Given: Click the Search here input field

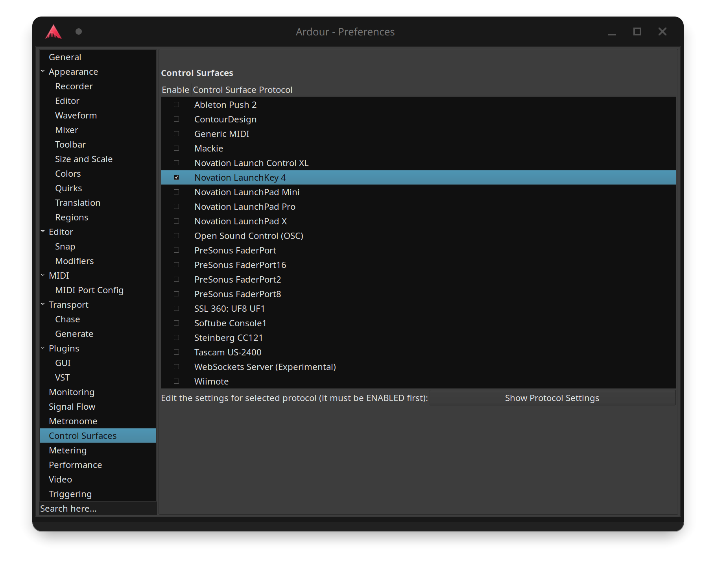Looking at the screenshot, I should [x=98, y=508].
